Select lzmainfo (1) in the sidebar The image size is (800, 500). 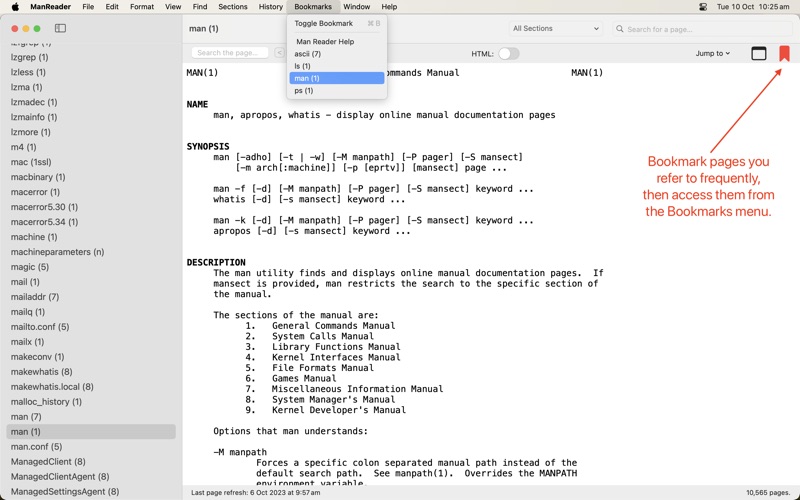tap(91, 117)
